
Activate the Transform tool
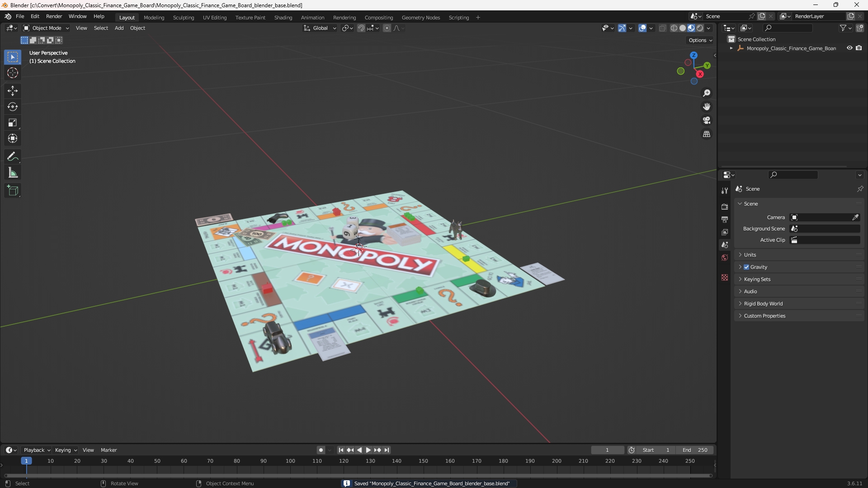(13, 138)
